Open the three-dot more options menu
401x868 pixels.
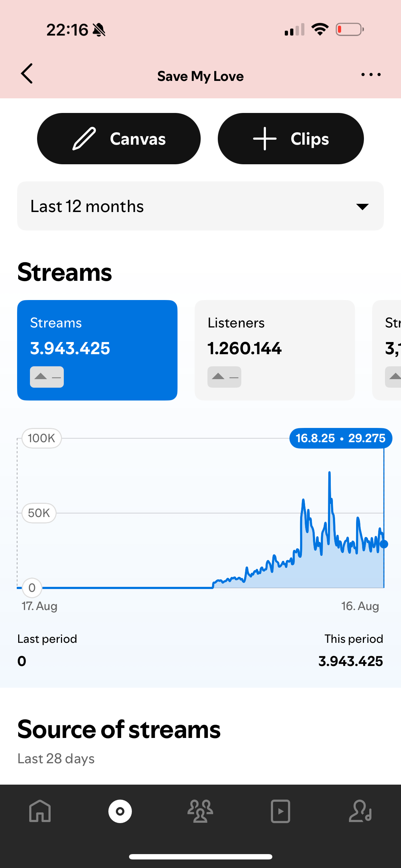[371, 74]
